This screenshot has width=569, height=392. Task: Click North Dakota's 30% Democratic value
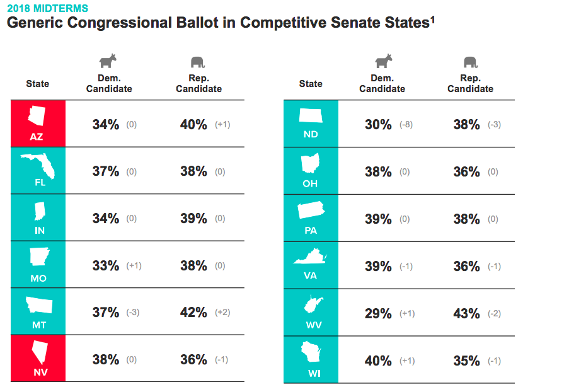(378, 125)
